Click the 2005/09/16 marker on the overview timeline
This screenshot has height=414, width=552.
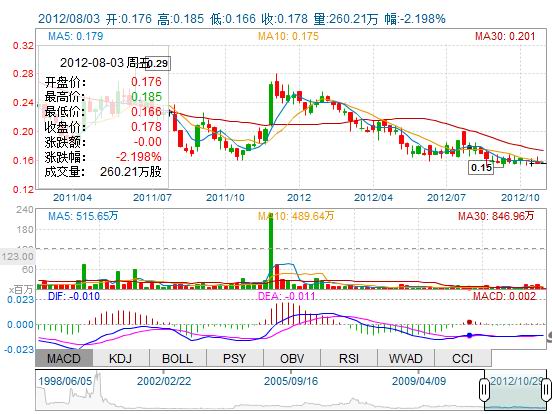click(x=291, y=381)
